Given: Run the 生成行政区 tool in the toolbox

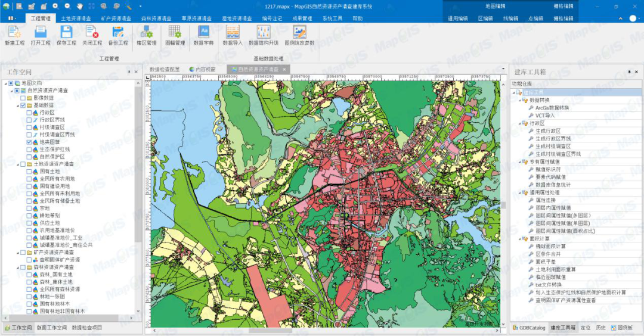Looking at the screenshot, I should coord(548,131).
